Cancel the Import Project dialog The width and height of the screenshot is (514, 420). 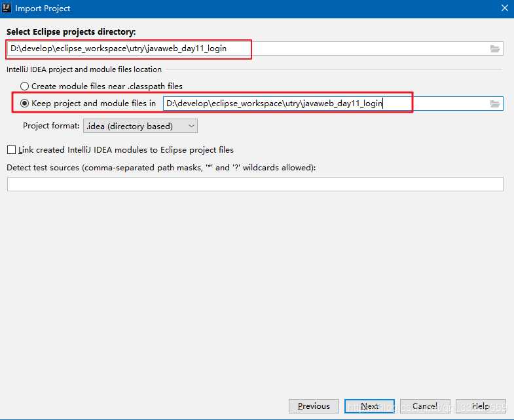[425, 406]
